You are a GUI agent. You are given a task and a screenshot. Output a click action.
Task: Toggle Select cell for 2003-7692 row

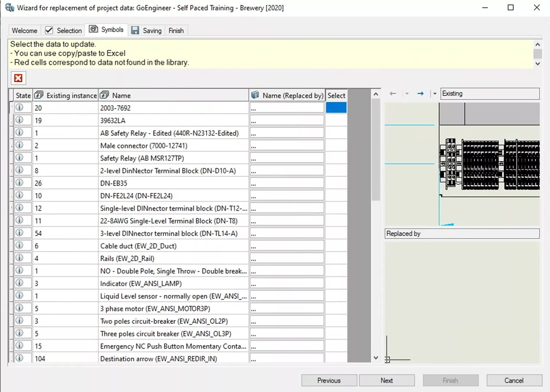tap(336, 108)
